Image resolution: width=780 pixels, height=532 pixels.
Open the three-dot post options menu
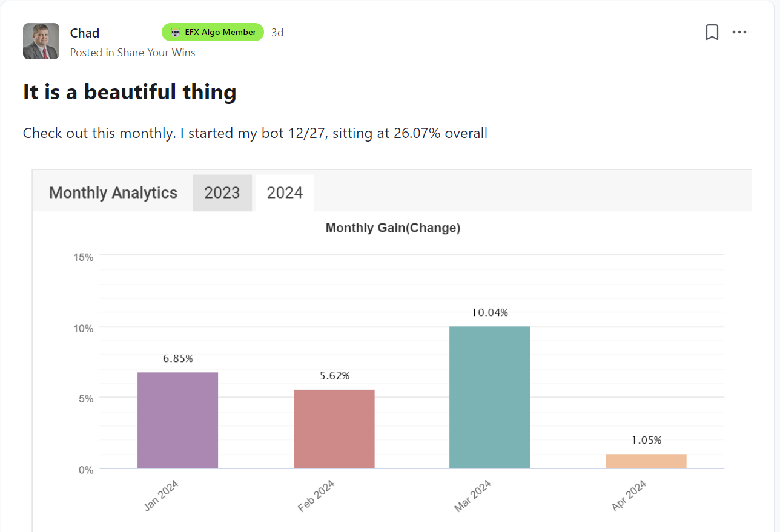(739, 32)
